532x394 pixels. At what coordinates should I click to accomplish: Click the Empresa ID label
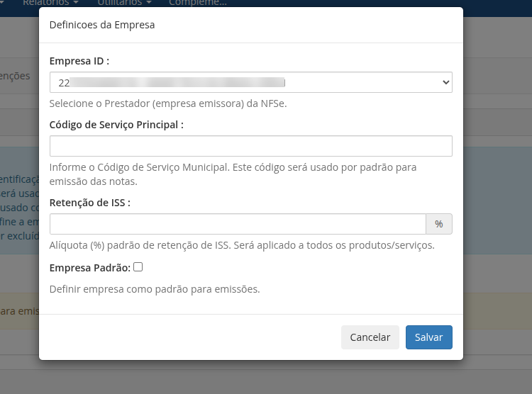coord(79,61)
